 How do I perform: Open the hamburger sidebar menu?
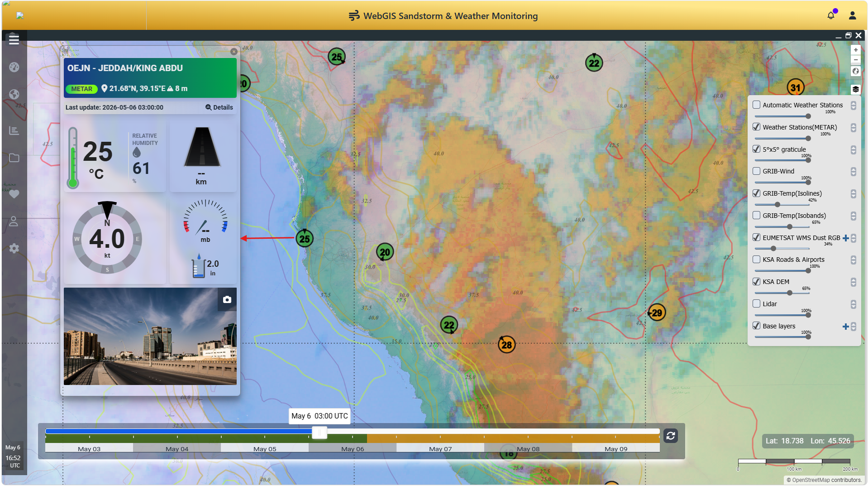(14, 39)
